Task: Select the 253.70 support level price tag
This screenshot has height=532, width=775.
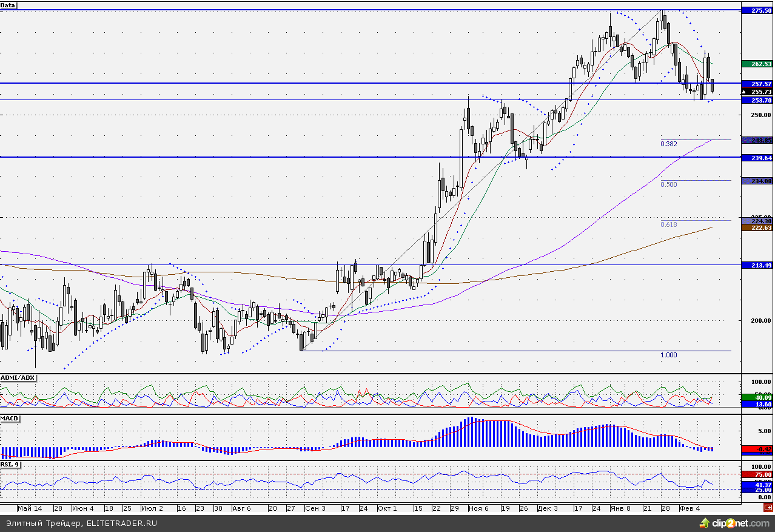Action: click(760, 100)
